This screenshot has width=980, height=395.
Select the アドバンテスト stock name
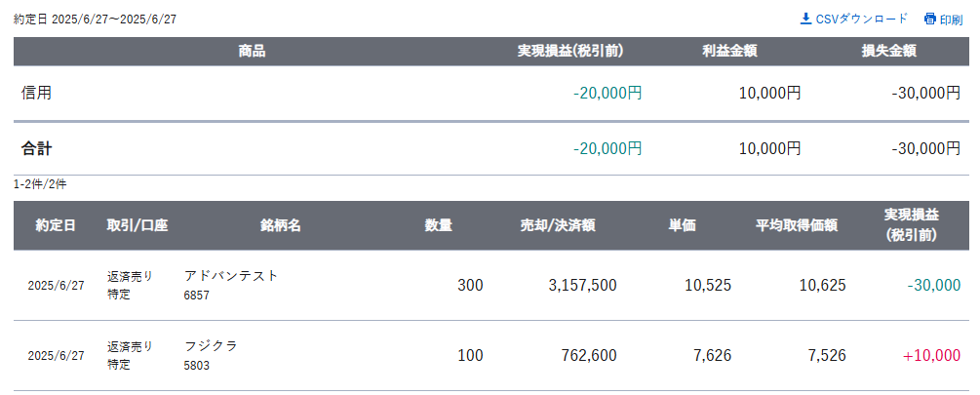231,276
